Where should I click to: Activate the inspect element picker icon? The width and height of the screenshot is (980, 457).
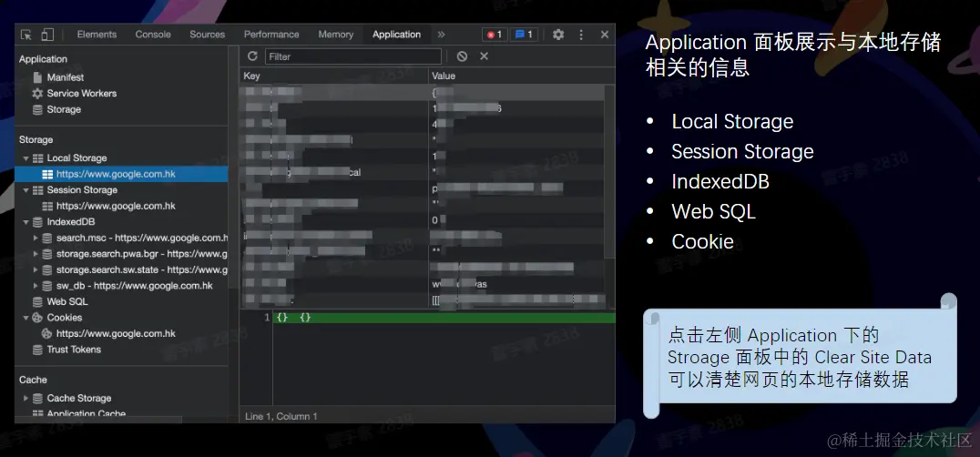pyautogui.click(x=26, y=35)
